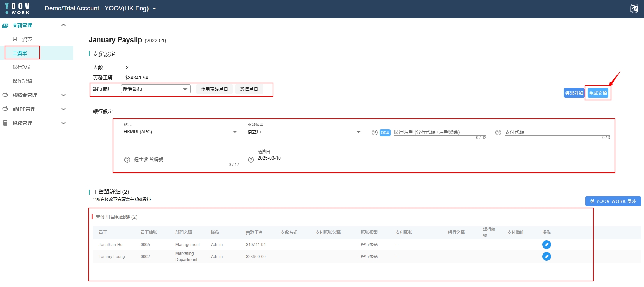Open the Demo/Trial Account switcher dropdown
The width and height of the screenshot is (644, 287).
pyautogui.click(x=100, y=8)
